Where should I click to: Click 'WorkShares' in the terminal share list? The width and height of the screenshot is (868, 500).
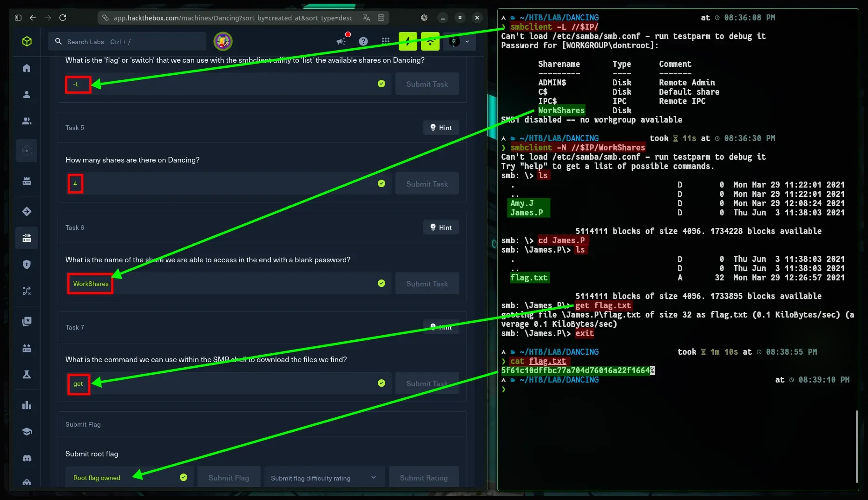561,110
